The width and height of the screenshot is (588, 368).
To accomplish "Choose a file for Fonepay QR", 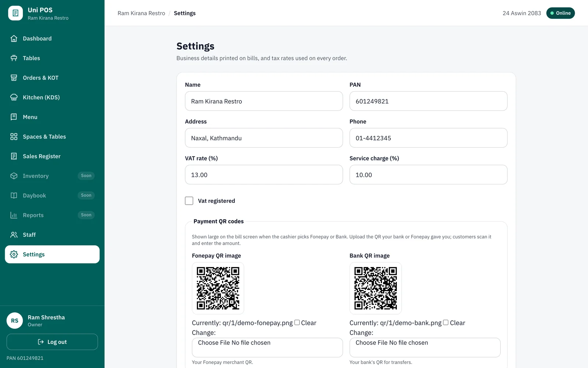I will point(267,347).
